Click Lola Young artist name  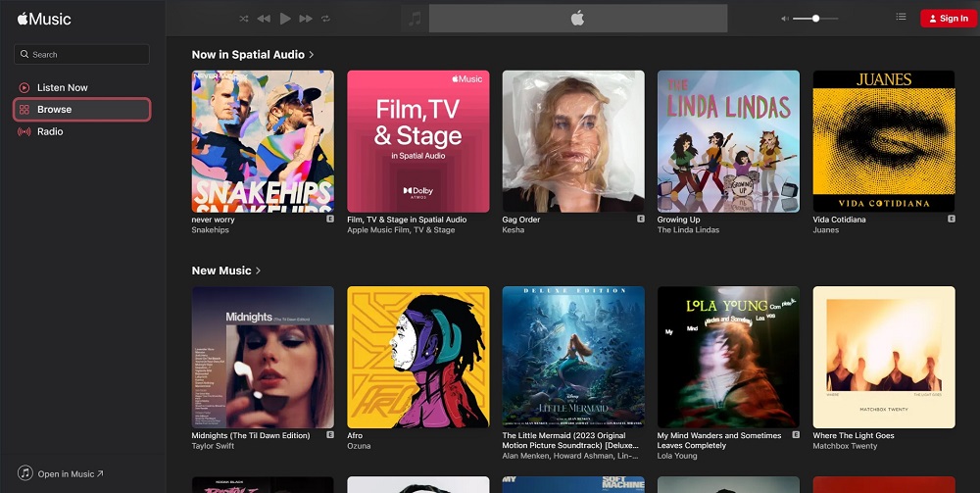[x=677, y=456]
